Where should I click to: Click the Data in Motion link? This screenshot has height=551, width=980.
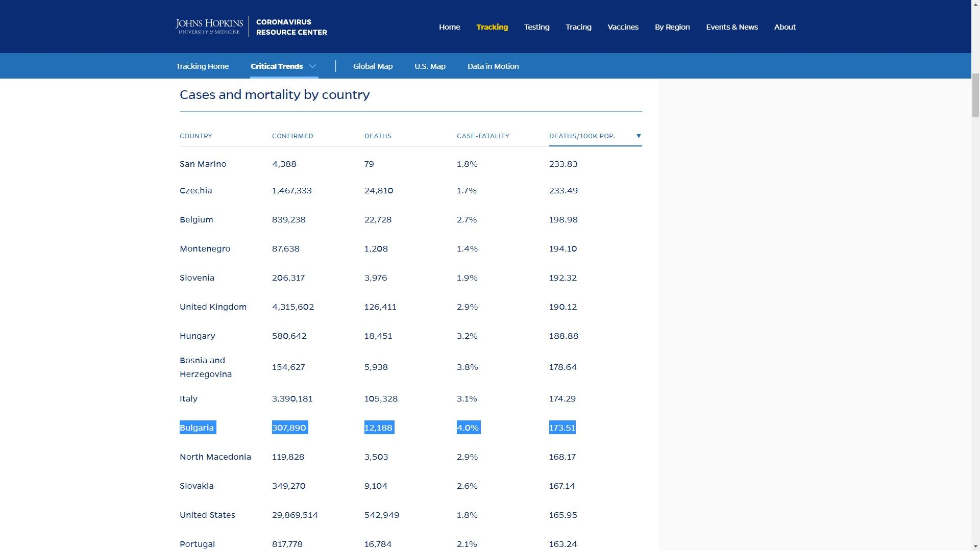pyautogui.click(x=493, y=66)
